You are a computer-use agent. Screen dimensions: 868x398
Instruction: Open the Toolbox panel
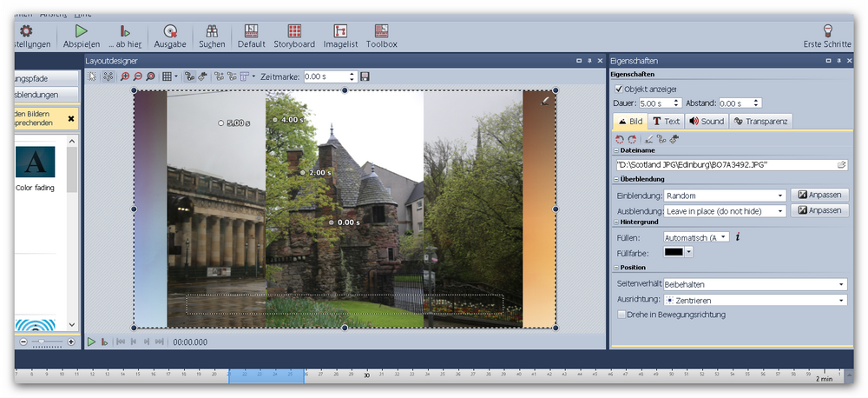pyautogui.click(x=381, y=31)
